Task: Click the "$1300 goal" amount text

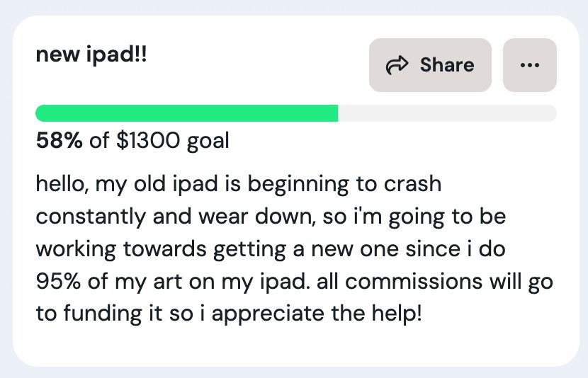Action: pyautogui.click(x=172, y=141)
